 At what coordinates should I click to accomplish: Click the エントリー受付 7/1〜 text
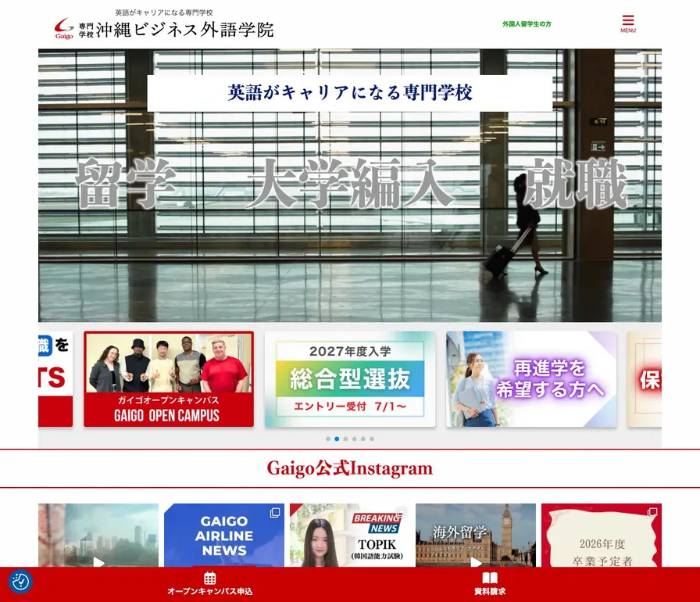pyautogui.click(x=350, y=407)
